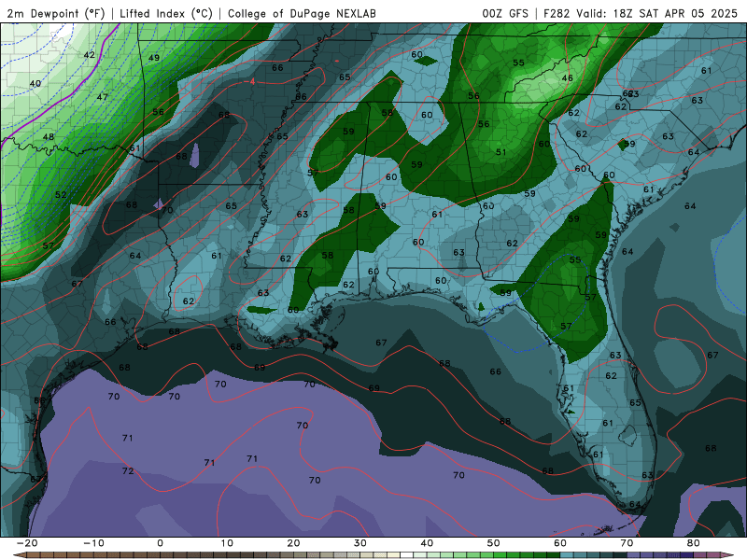Click the "Valid: 18Z SAT APR 05 2025" text
Image resolution: width=747 pixels, height=560 pixels.
point(657,13)
